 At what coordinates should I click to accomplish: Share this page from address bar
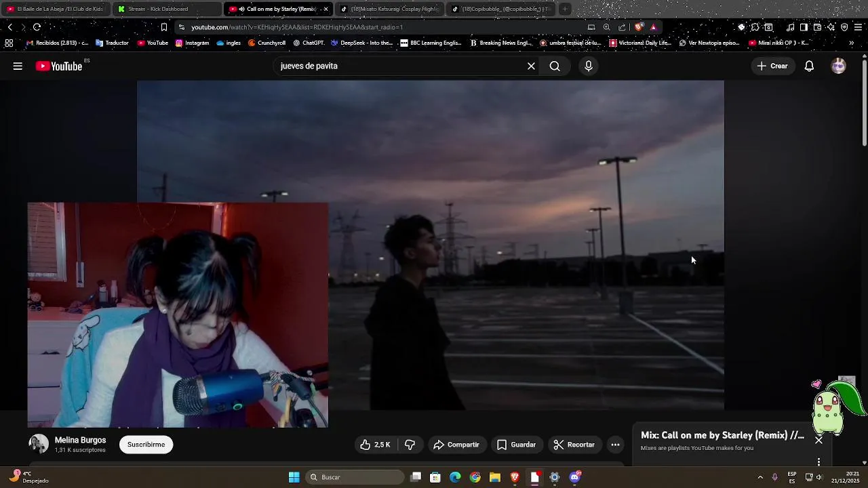coord(622,27)
